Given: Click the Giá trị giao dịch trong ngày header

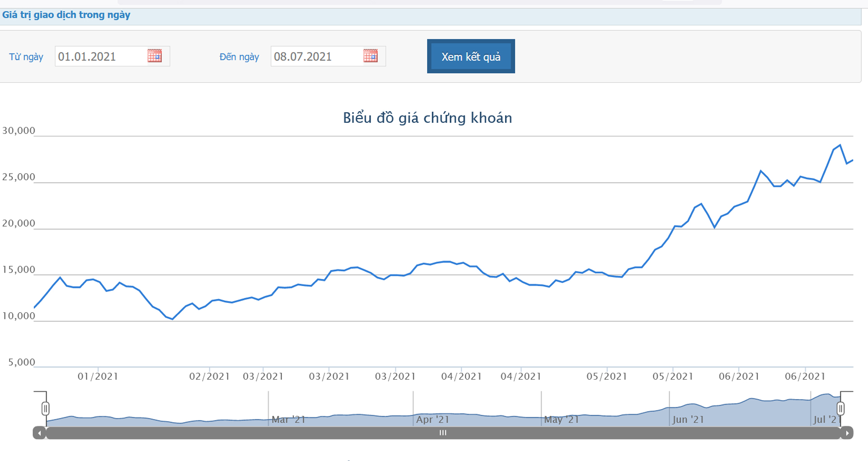Looking at the screenshot, I should [66, 15].
